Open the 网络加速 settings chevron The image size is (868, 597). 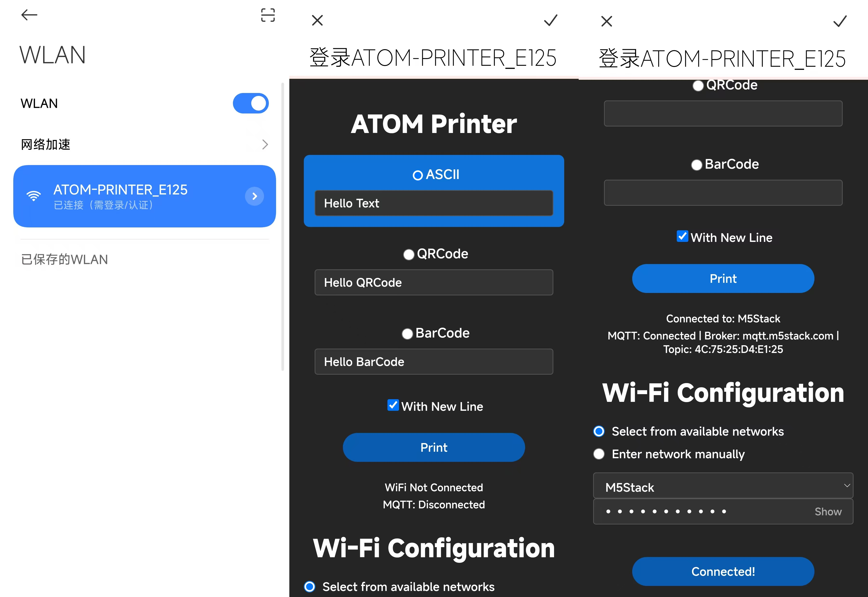[265, 144]
